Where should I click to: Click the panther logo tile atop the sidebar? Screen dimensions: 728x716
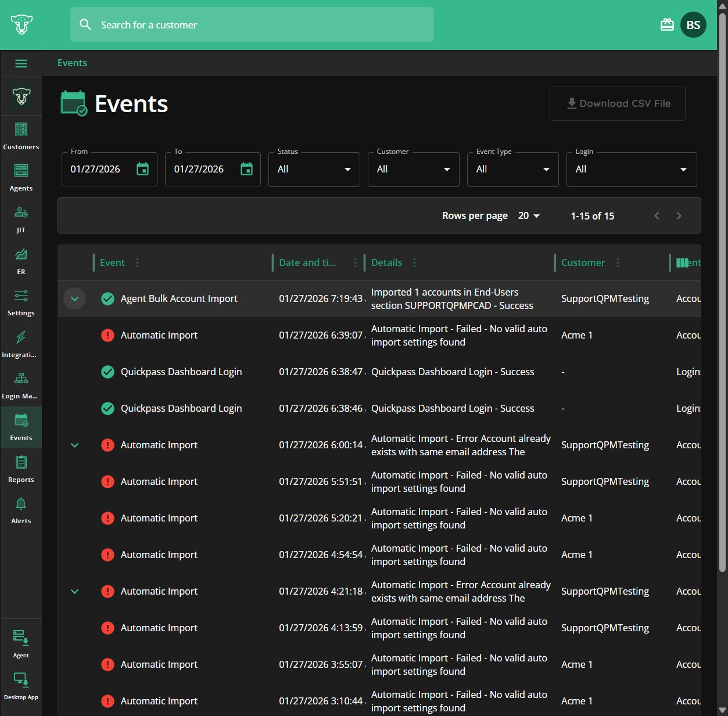click(21, 96)
